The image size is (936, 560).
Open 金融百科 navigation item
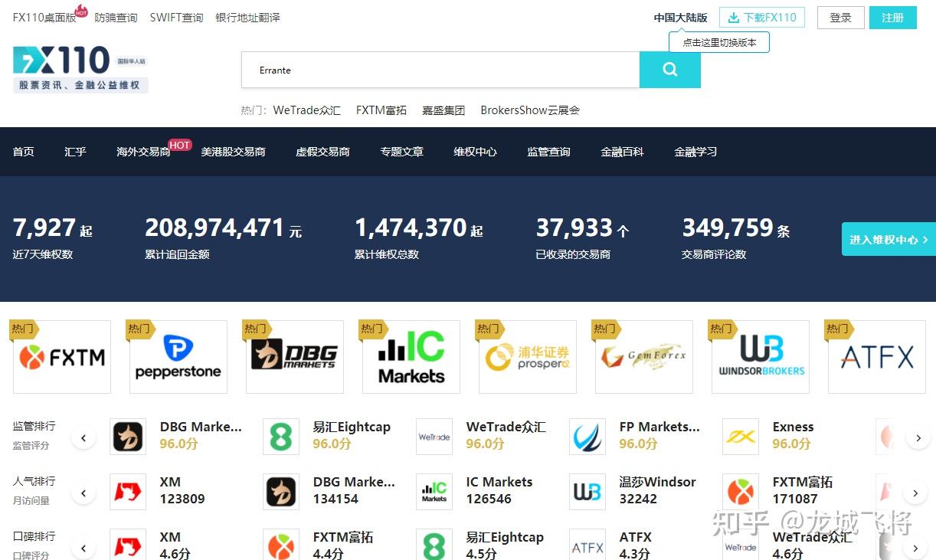[x=622, y=152]
